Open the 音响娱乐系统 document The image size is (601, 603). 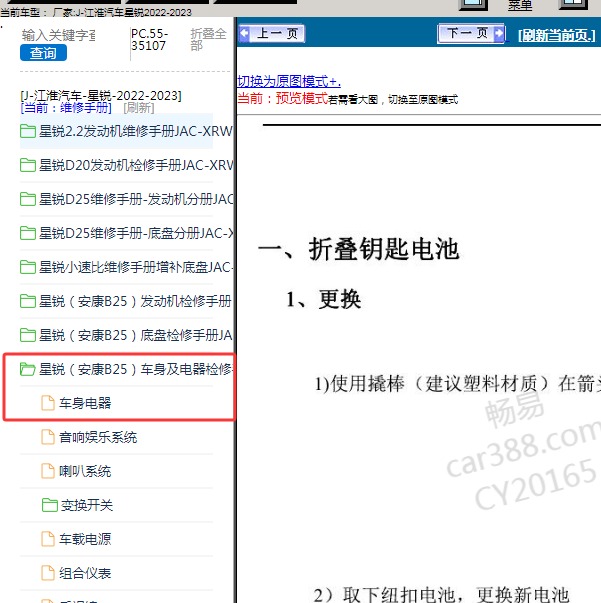(98, 437)
